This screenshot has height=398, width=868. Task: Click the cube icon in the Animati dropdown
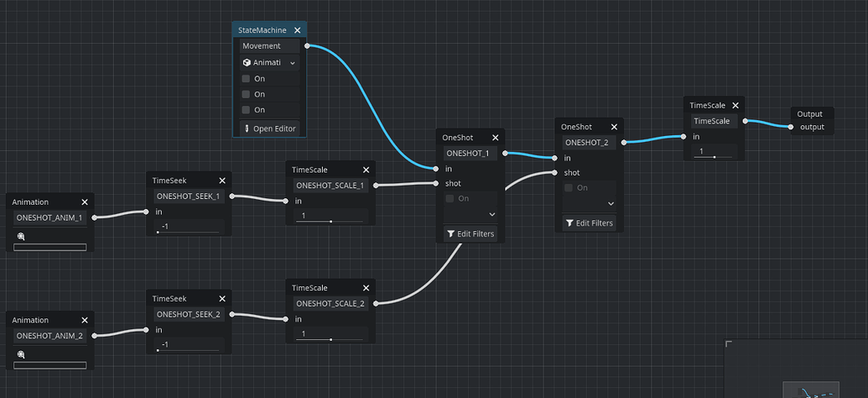click(247, 63)
